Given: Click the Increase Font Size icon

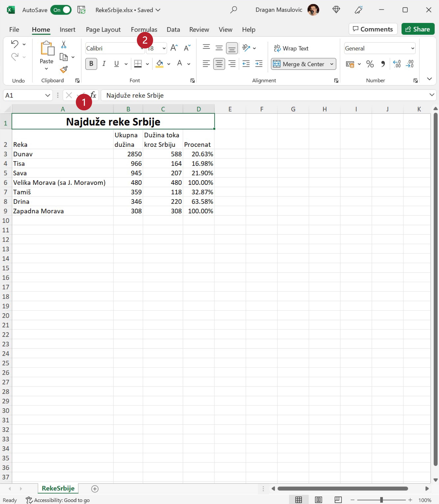Looking at the screenshot, I should point(174,48).
